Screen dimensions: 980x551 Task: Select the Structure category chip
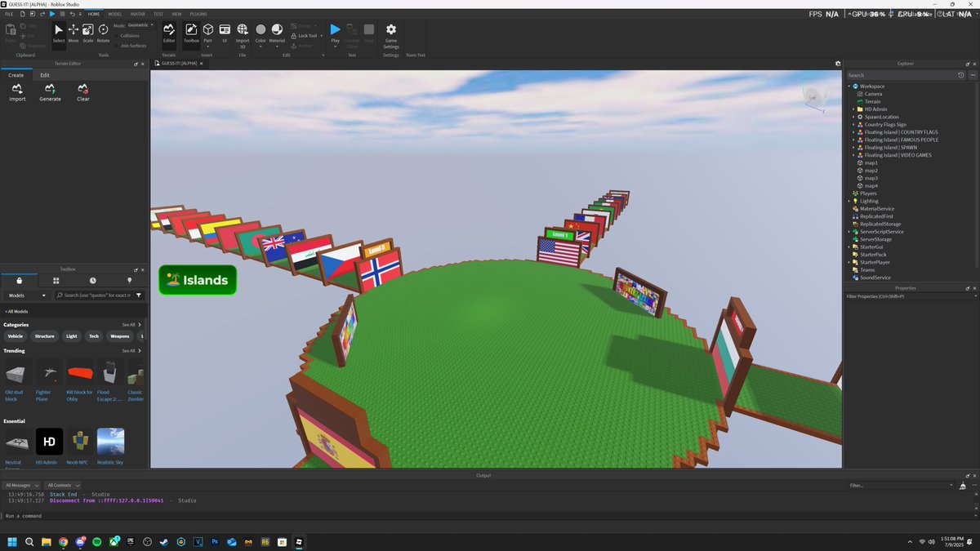tap(45, 336)
